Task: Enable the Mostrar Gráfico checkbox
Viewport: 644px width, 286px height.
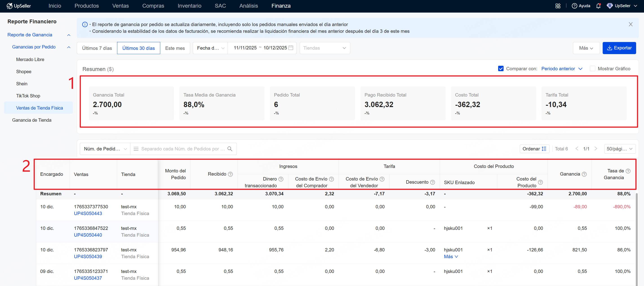Action: (592, 69)
